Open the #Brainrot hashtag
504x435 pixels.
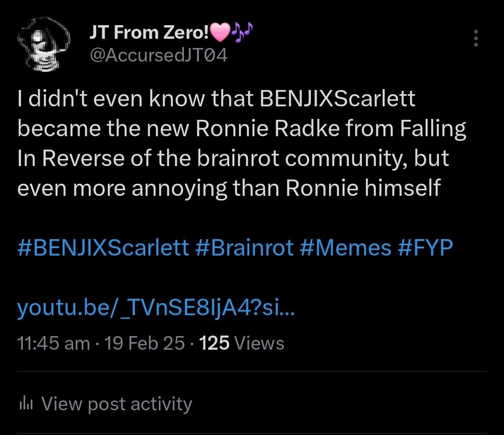point(243,248)
